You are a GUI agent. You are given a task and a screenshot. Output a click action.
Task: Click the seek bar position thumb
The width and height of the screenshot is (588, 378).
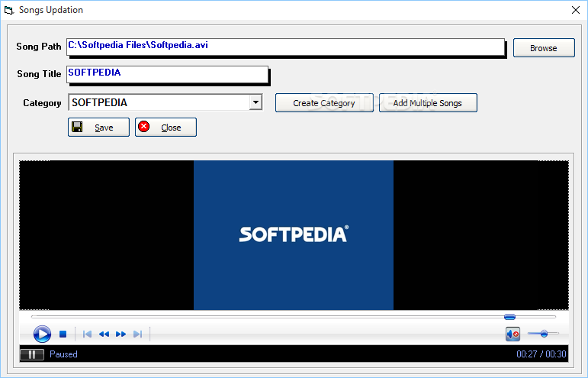point(509,317)
